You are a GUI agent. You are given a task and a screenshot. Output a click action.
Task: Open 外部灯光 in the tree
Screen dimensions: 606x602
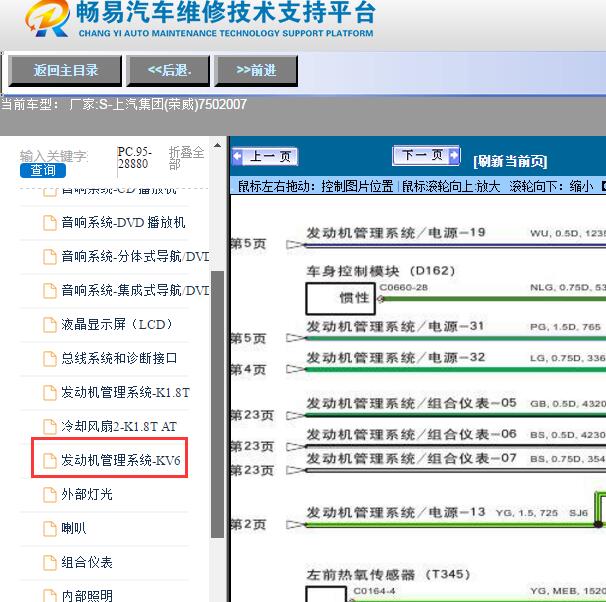pyautogui.click(x=87, y=494)
